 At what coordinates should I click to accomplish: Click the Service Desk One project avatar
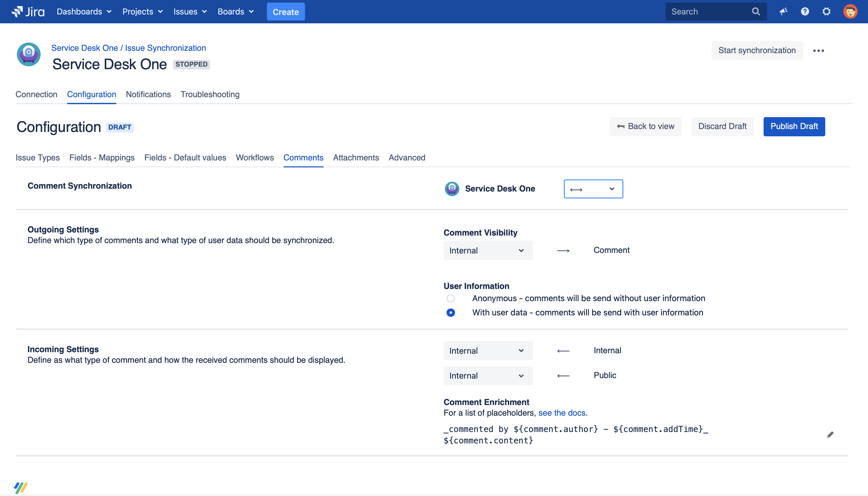coord(28,54)
